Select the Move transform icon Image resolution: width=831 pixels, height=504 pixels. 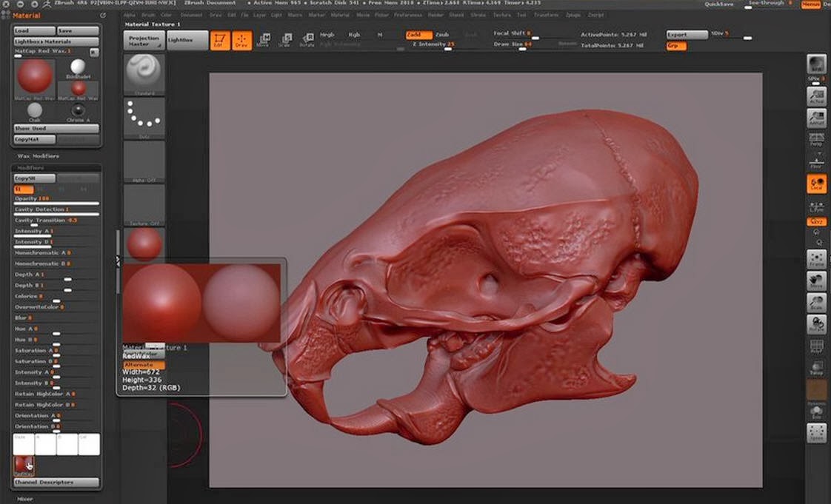pyautogui.click(x=263, y=40)
